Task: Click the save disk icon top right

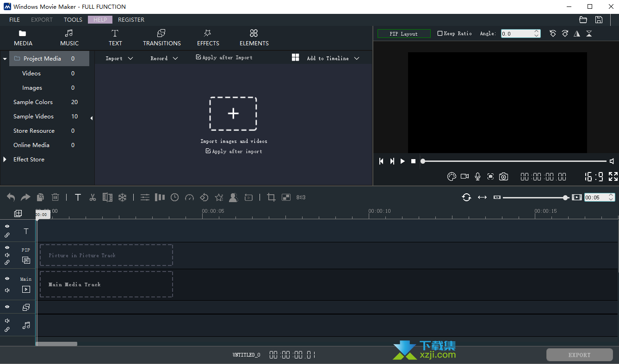Action: [599, 19]
